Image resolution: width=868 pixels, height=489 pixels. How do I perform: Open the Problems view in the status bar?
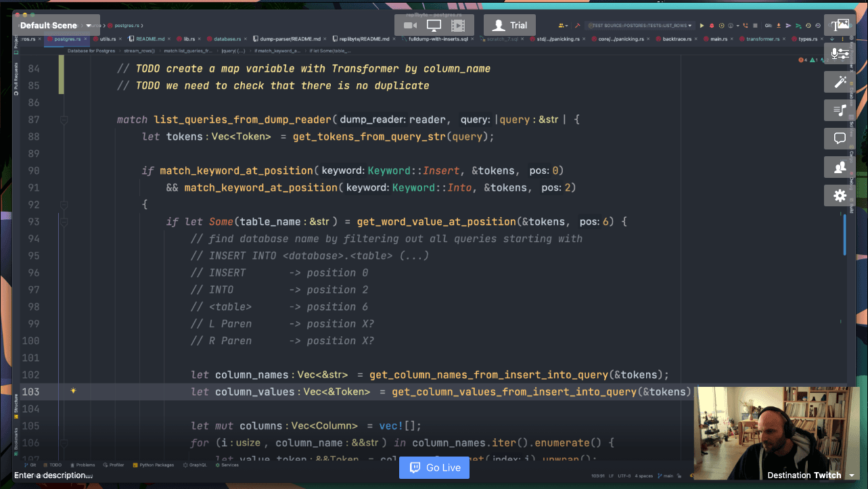84,465
